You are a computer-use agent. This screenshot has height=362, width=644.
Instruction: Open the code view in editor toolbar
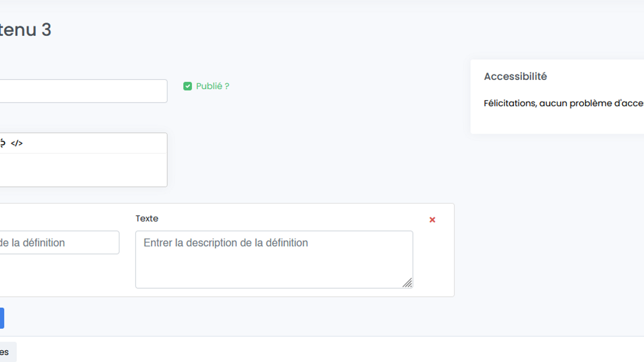[17, 143]
